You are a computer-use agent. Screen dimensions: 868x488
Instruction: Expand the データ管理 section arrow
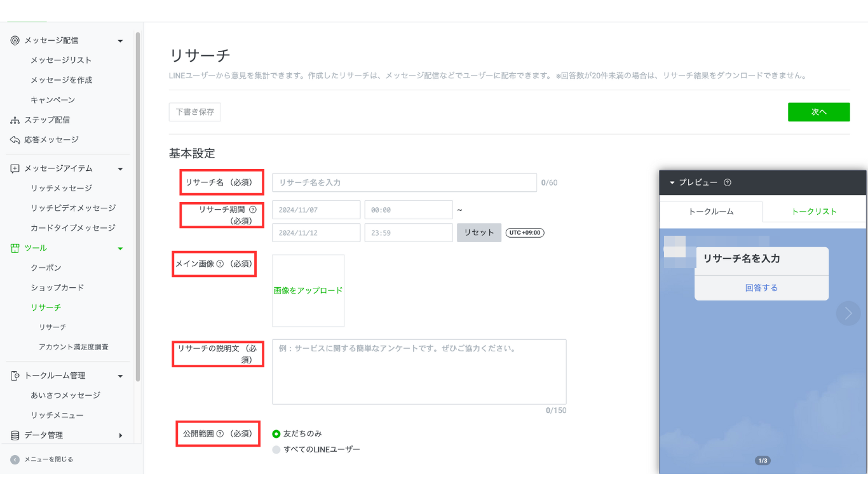tap(121, 436)
